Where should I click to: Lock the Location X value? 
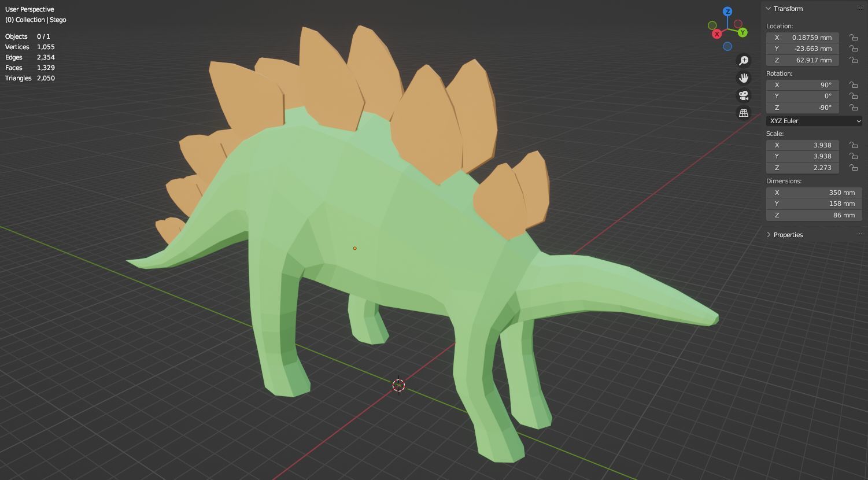854,38
